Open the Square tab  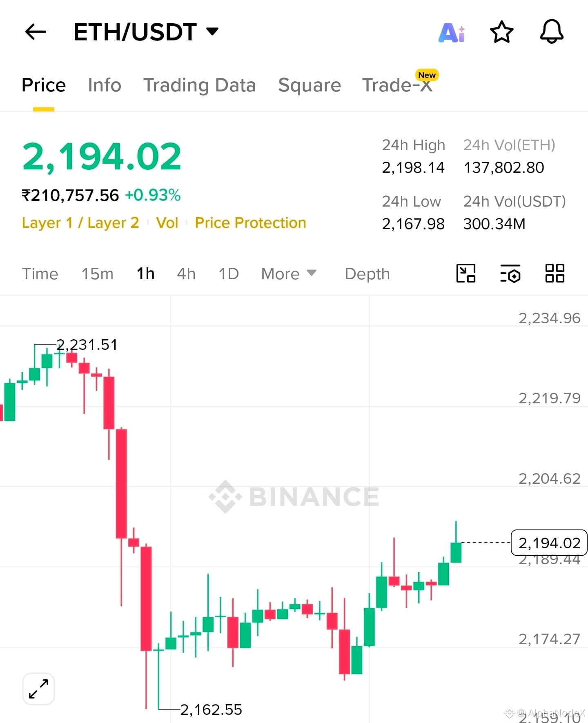point(310,85)
